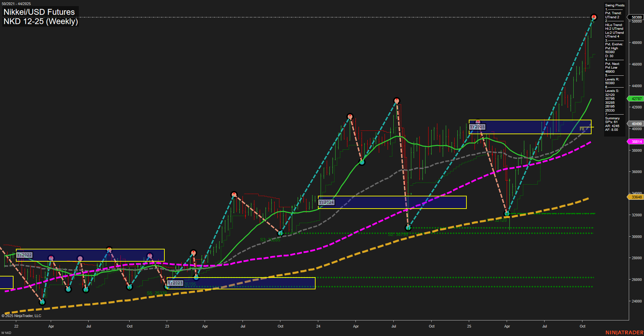Click the teal pivot dot at the October 2023 low
The height and width of the screenshot is (336, 644).
coord(280,233)
